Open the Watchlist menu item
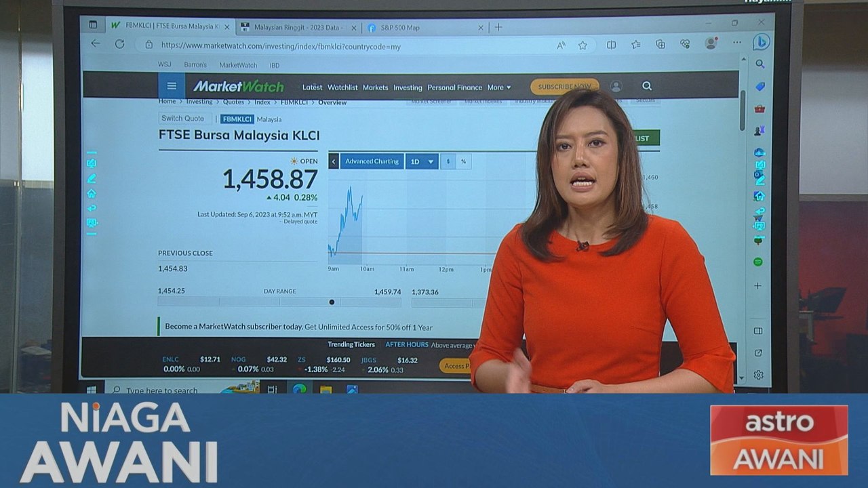868x488 pixels. pos(342,87)
